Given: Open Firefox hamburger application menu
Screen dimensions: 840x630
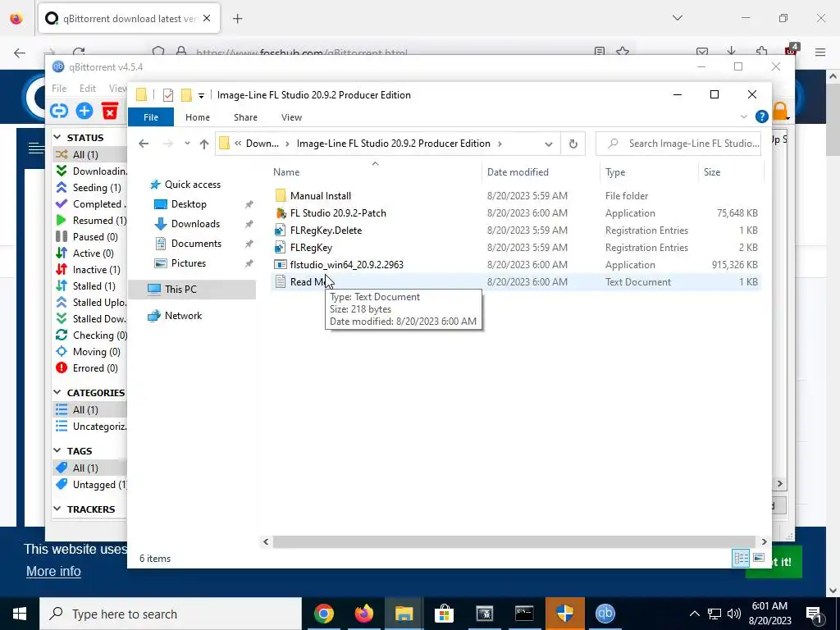Looking at the screenshot, I should point(820,52).
